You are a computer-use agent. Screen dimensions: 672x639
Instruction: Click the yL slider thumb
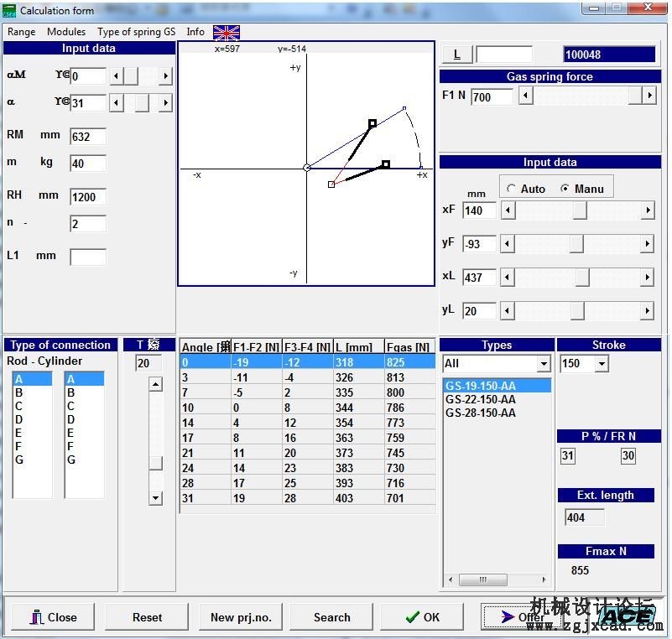click(x=577, y=311)
